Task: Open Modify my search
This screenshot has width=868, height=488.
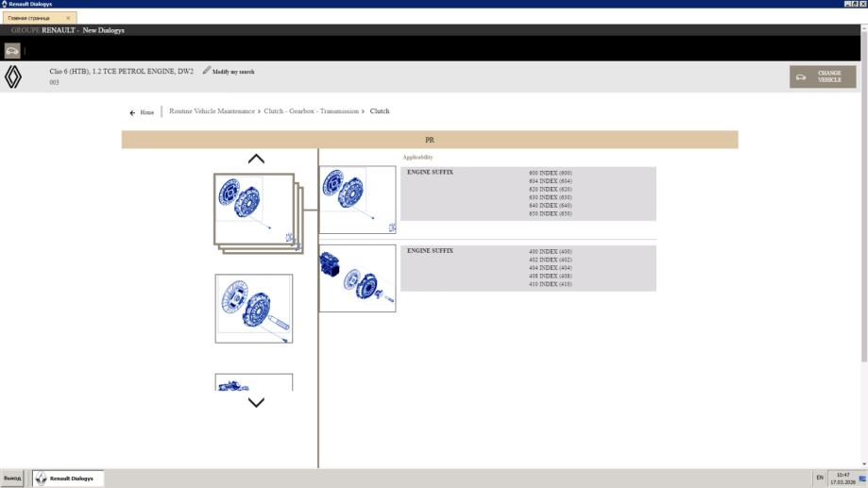Action: pos(233,72)
